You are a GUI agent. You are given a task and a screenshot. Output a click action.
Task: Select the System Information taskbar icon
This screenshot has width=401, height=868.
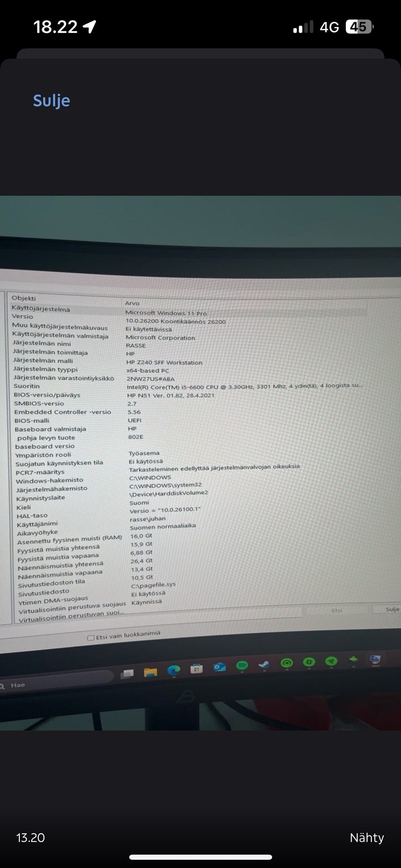coord(375,659)
